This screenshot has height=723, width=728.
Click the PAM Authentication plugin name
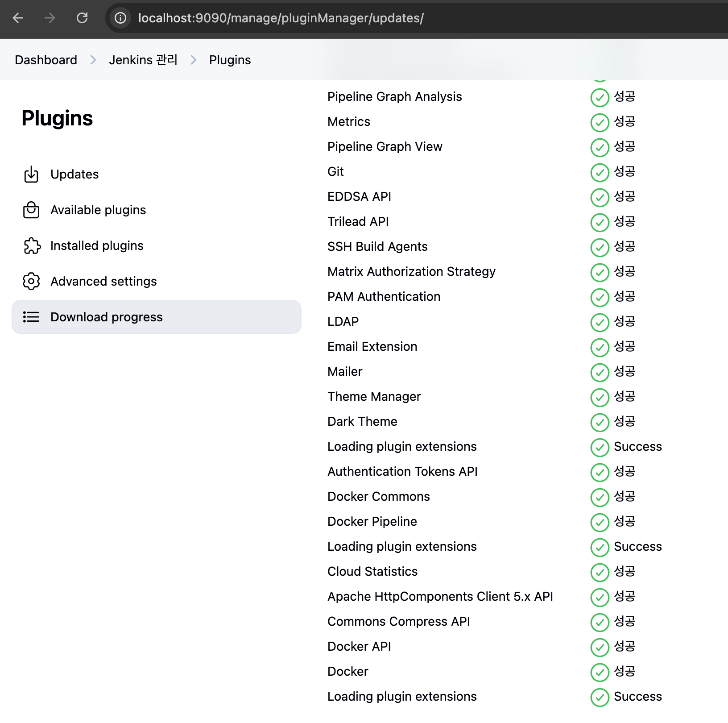click(x=384, y=296)
